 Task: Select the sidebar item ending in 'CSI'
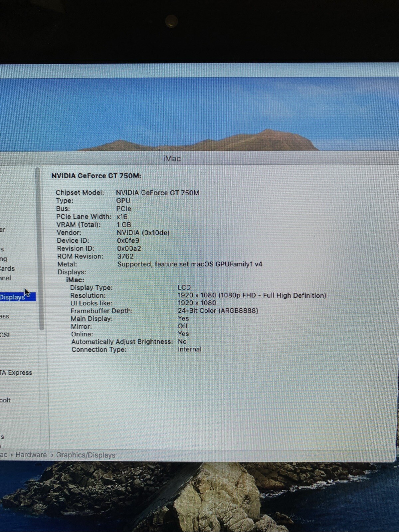tap(5, 335)
